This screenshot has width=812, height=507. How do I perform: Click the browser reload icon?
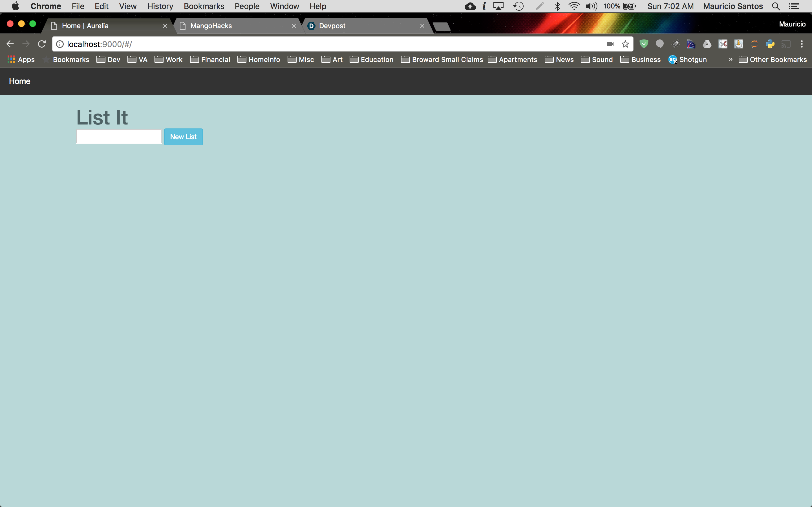pos(42,44)
